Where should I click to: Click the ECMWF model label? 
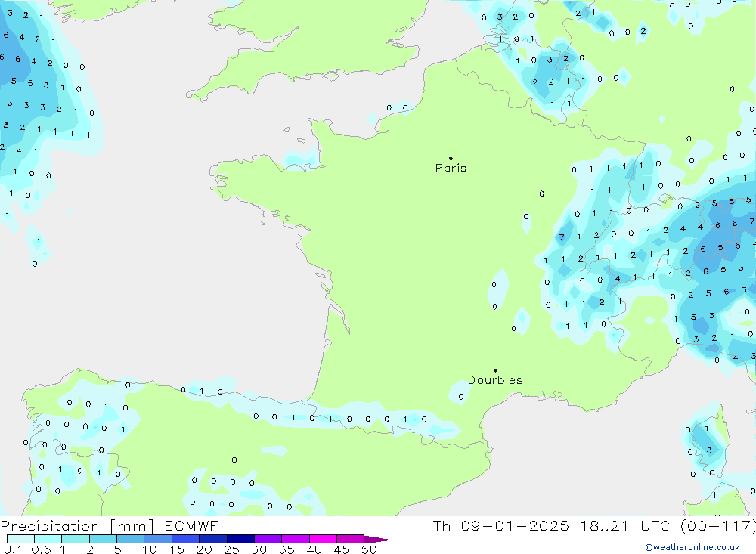click(190, 526)
